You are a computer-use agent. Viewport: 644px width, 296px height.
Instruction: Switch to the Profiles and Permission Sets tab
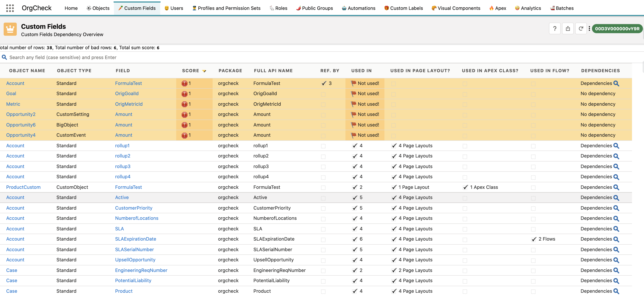click(226, 8)
